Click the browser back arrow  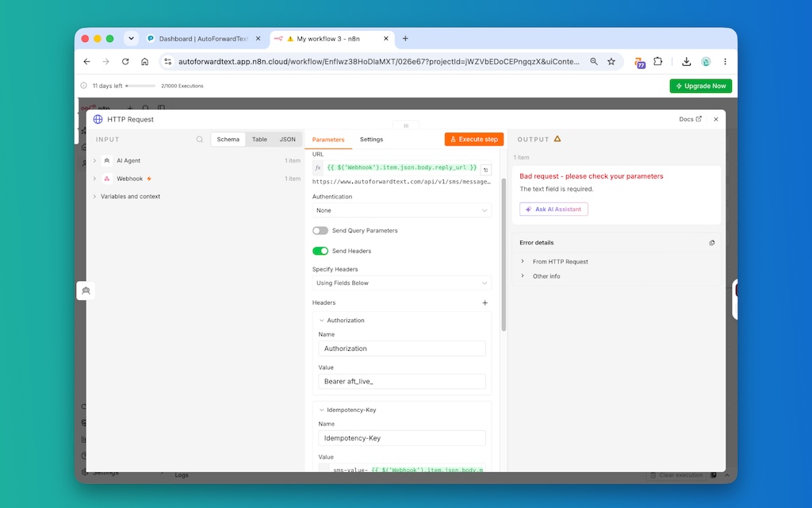pos(86,62)
